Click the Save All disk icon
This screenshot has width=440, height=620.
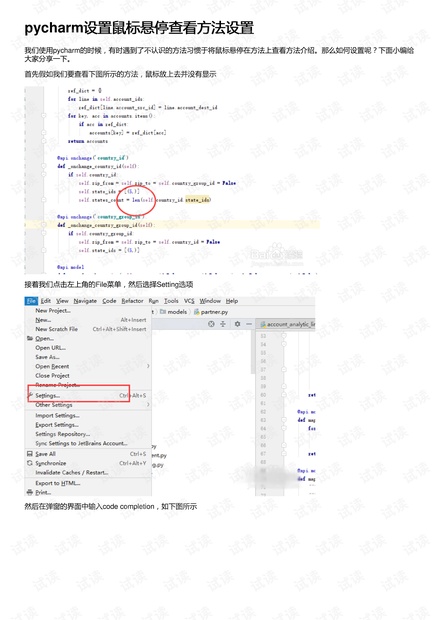tap(30, 454)
